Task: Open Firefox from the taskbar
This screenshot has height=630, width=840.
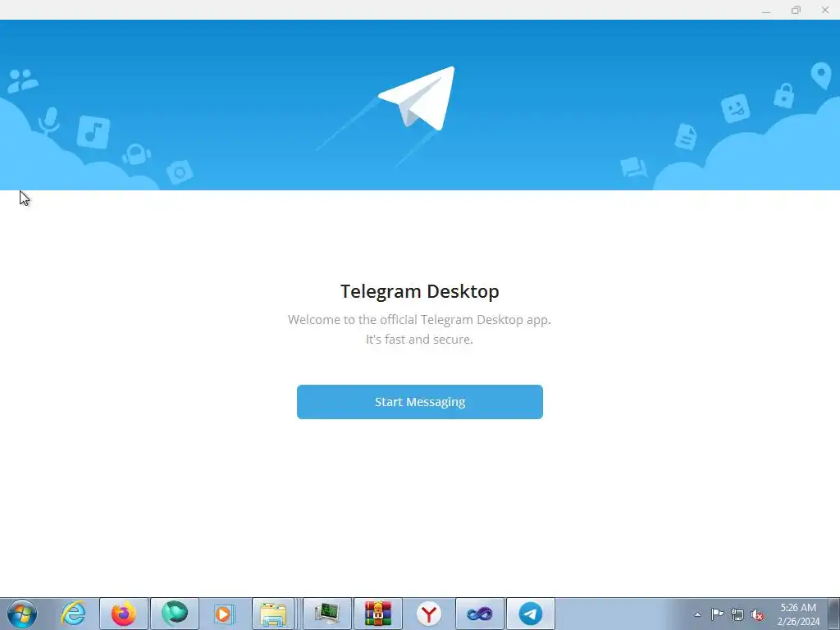Action: (124, 614)
